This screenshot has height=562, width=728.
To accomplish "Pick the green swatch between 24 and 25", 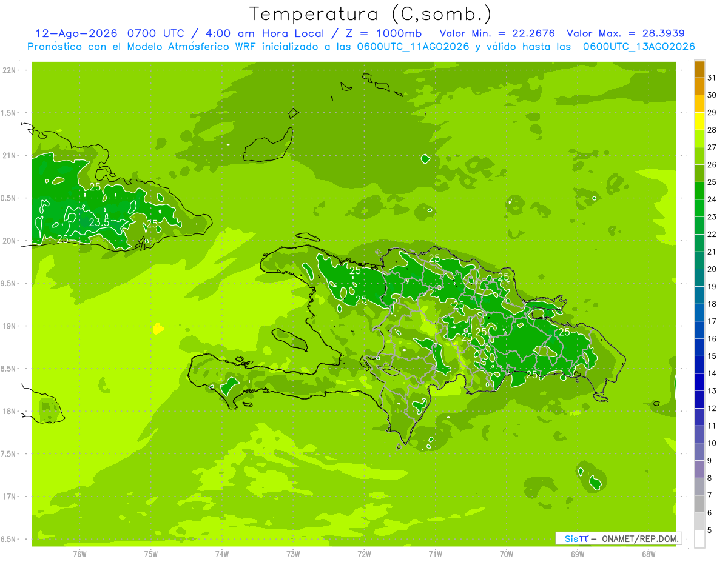I will pos(699,191).
